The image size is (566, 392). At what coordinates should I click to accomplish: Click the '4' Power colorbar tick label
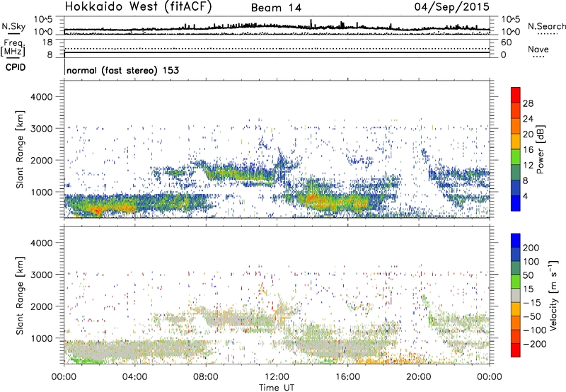point(525,196)
